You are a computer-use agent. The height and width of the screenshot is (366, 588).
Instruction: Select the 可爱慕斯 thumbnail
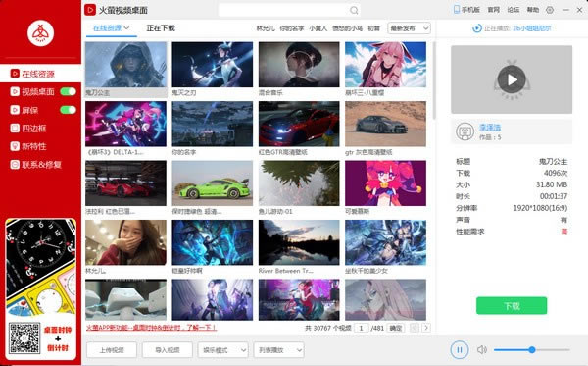[385, 183]
